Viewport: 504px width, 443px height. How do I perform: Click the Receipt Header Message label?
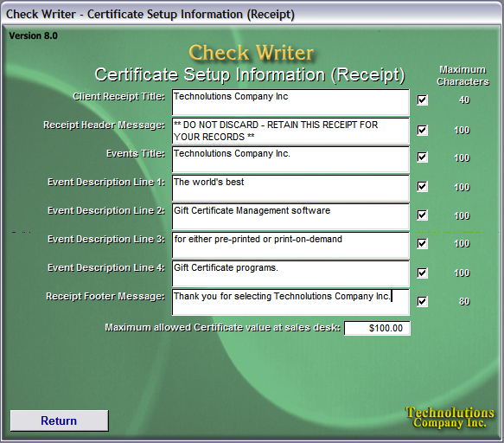[x=104, y=125]
